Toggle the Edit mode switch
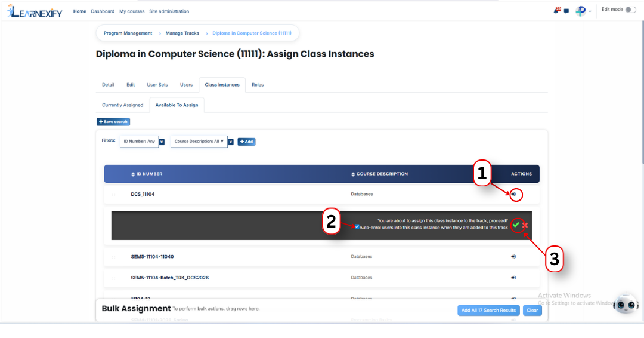This screenshot has height=338, width=644. pyautogui.click(x=630, y=10)
